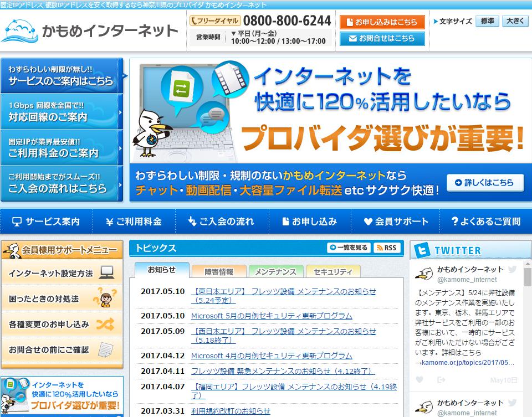
Task: Click heart icon beside 会員サポート
Action: [368, 222]
